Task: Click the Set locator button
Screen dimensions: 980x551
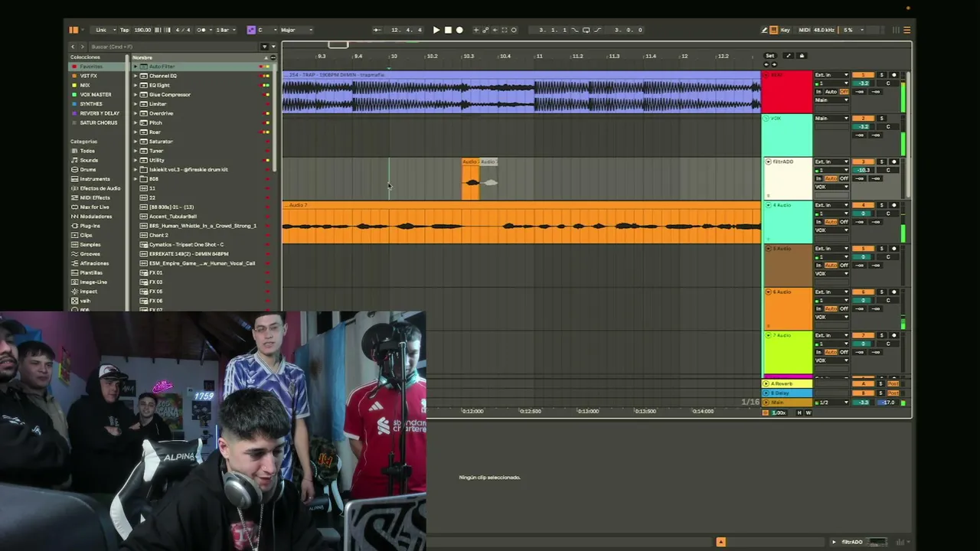Action: click(770, 56)
